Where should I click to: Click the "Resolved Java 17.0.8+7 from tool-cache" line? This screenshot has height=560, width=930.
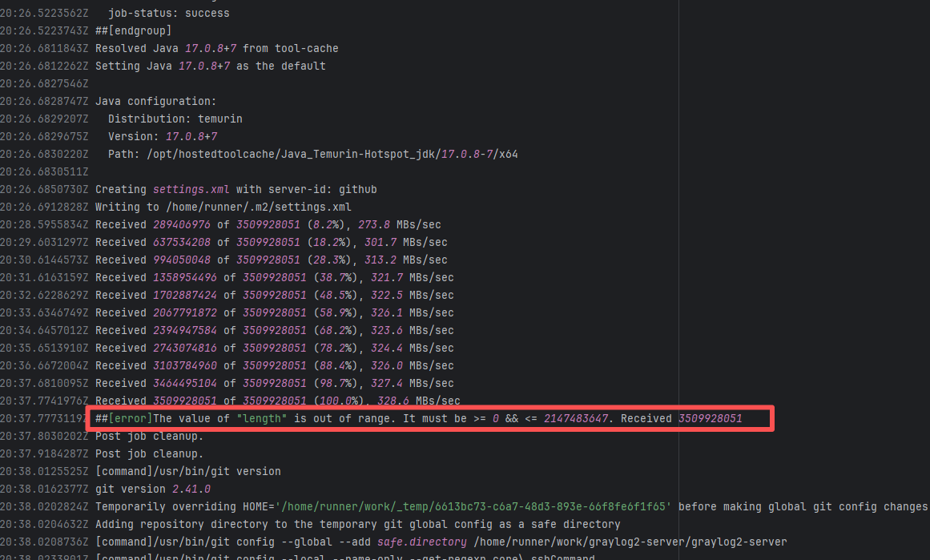tap(216, 48)
